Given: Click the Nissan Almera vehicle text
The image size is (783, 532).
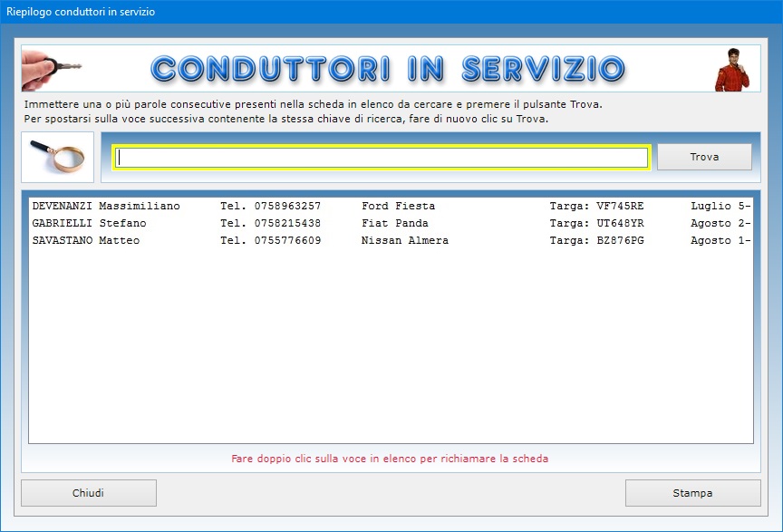Looking at the screenshot, I should 404,240.
